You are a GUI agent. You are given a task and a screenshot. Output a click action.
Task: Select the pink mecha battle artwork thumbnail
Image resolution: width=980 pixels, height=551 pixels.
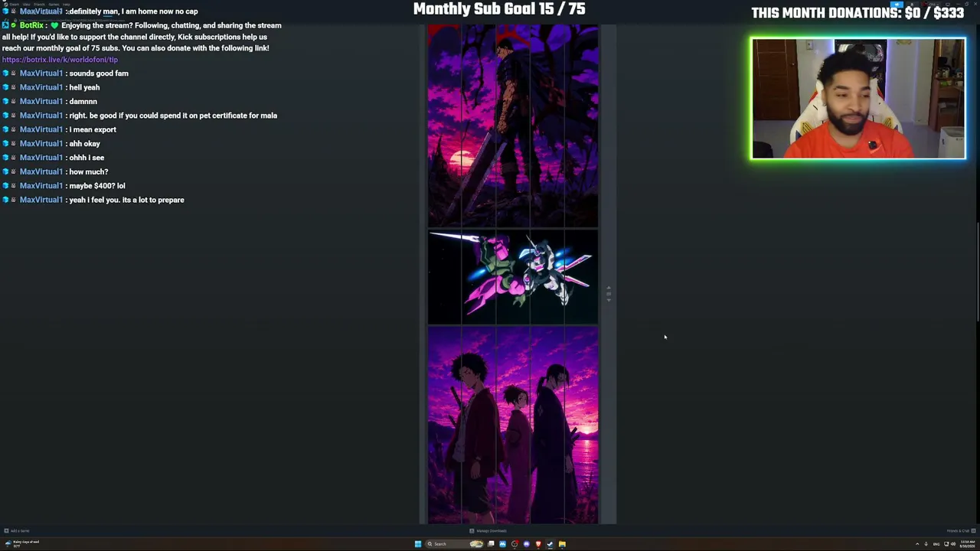point(512,277)
